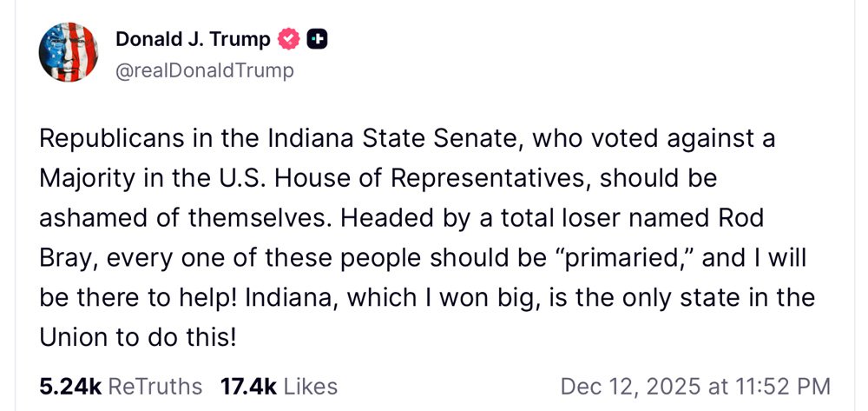This screenshot has width=868, height=411.
Task: Open the "Donald J. Trump" display name
Action: pyautogui.click(x=193, y=38)
